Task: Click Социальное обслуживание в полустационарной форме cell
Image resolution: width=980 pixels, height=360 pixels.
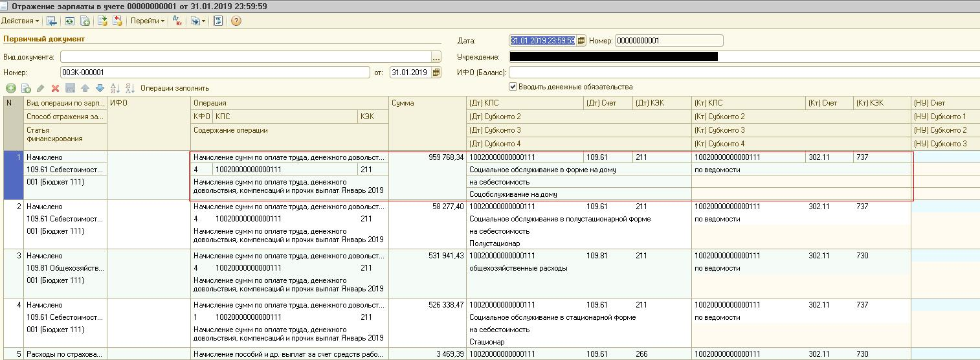Action: pos(579,219)
